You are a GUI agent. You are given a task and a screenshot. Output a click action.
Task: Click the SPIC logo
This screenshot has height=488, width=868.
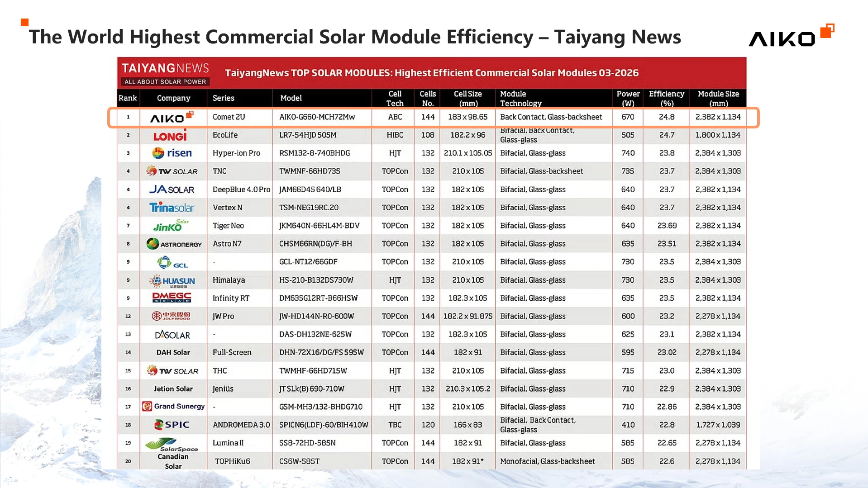[172, 425]
